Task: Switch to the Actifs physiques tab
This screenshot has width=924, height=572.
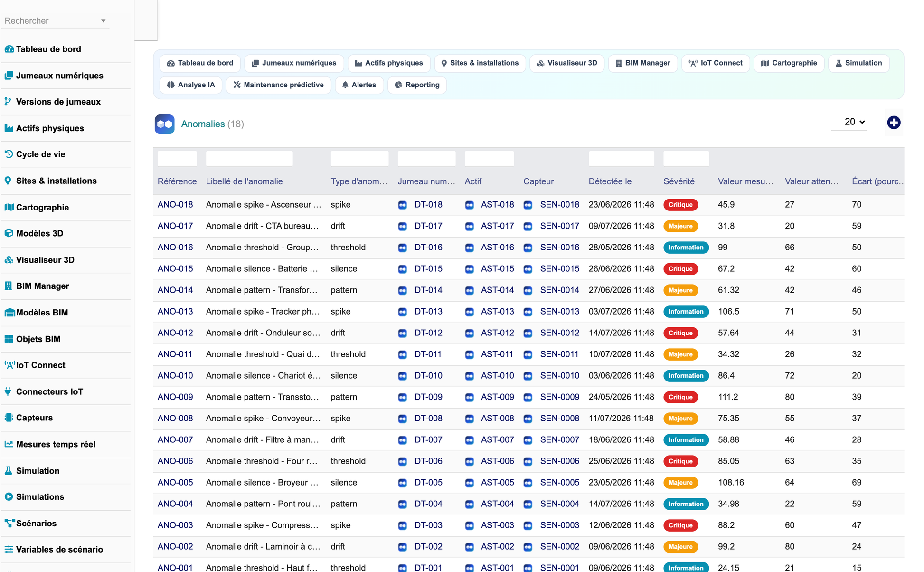Action: 389,63
